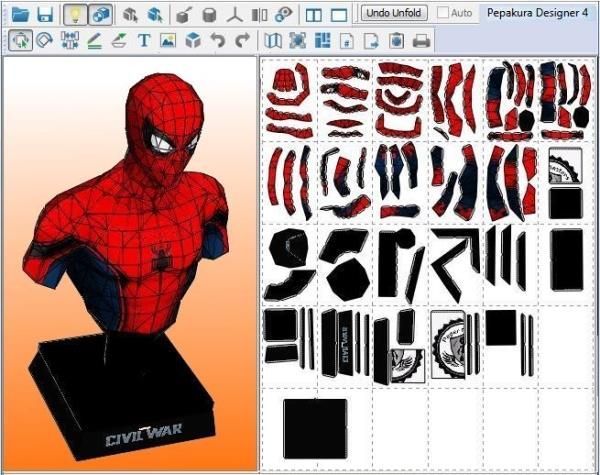Click the page number sheet icon
Viewport: 600px width, 475px height.
(347, 41)
